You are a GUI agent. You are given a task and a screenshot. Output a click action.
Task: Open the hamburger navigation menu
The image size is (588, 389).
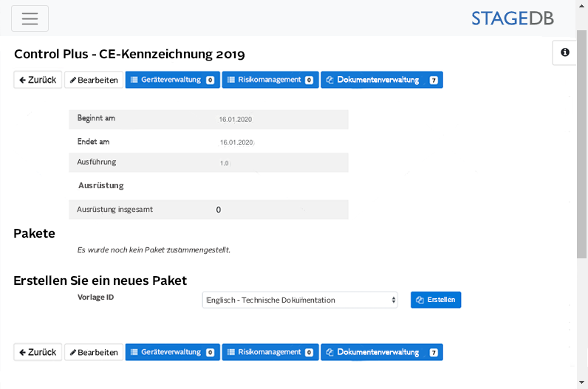(30, 18)
